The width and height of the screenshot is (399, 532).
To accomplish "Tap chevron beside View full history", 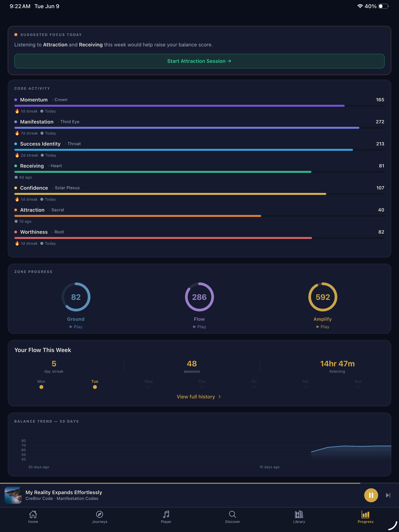I will tap(220, 397).
